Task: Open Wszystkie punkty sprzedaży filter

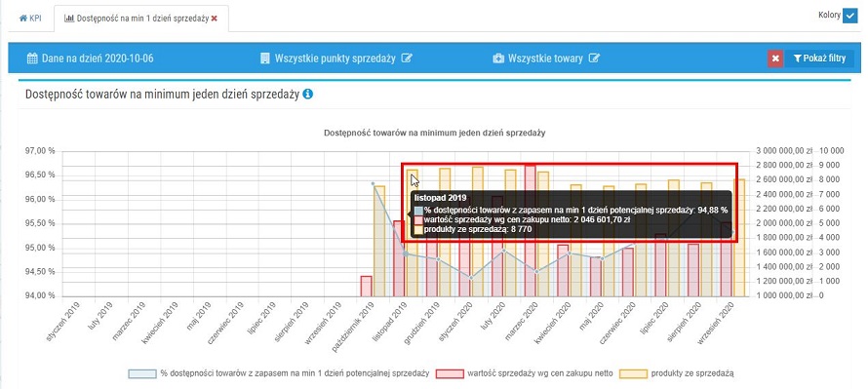Action: (335, 58)
